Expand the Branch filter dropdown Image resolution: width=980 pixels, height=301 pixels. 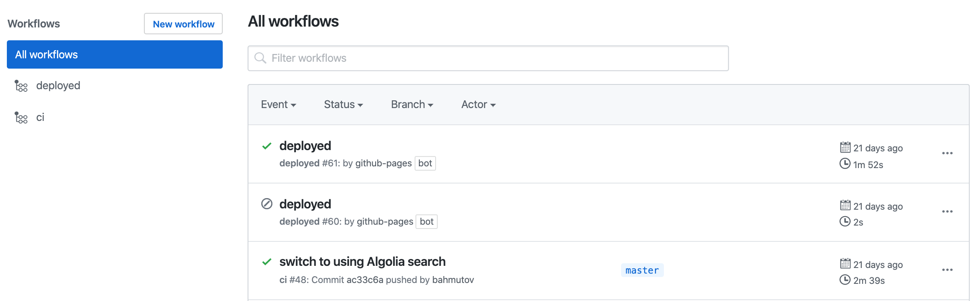click(412, 105)
